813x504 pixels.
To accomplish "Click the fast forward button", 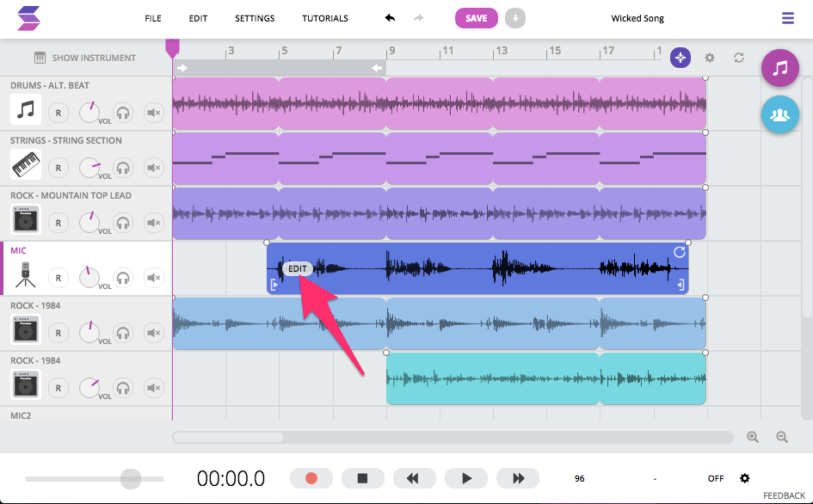I will pyautogui.click(x=518, y=478).
